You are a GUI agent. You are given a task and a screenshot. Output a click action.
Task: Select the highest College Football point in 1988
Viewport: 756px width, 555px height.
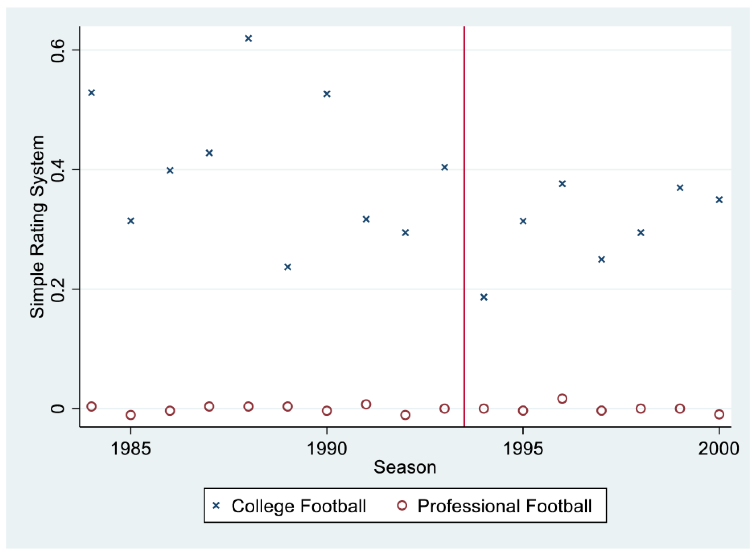pyautogui.click(x=248, y=38)
